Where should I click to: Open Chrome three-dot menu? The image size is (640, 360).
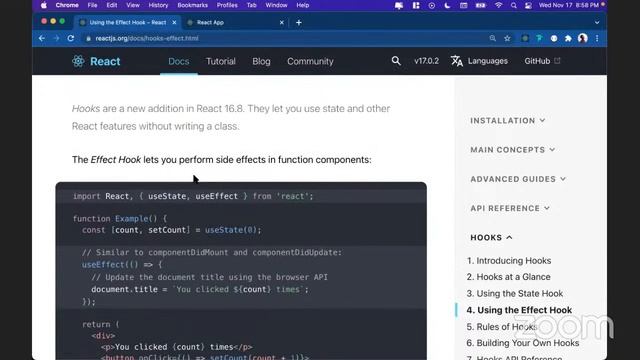pyautogui.click(x=597, y=38)
